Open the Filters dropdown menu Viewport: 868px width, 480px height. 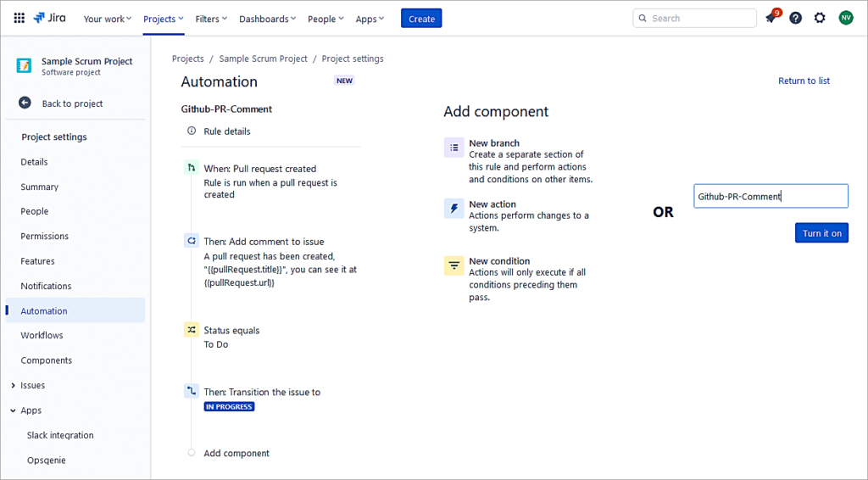[x=211, y=19]
